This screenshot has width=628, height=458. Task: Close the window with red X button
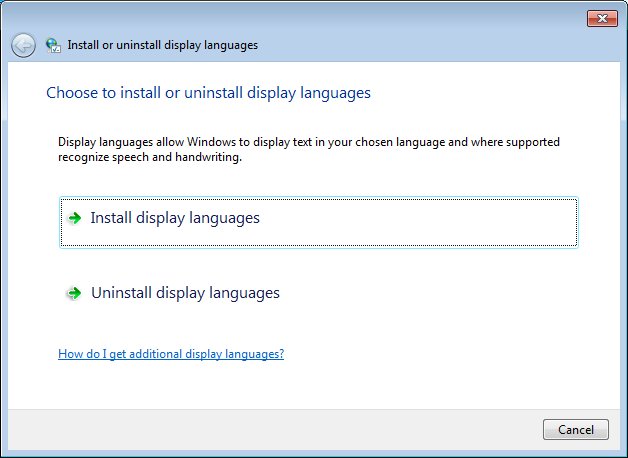tap(602, 18)
